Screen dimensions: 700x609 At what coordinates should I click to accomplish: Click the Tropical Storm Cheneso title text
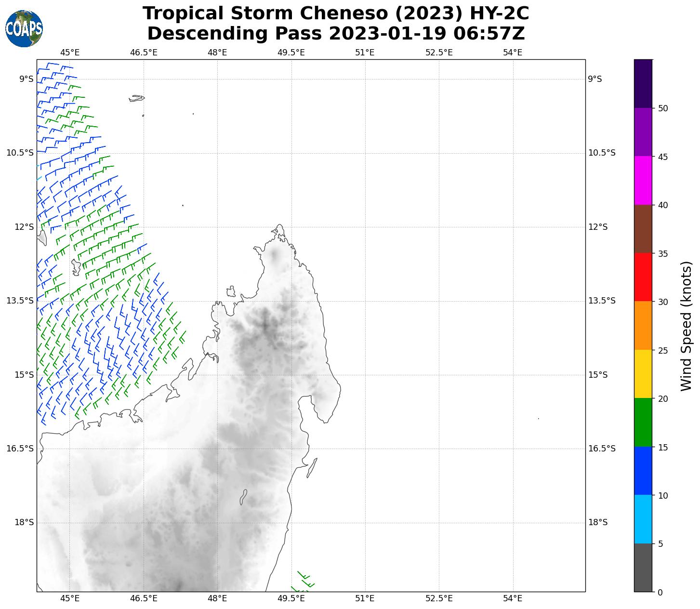(x=335, y=13)
